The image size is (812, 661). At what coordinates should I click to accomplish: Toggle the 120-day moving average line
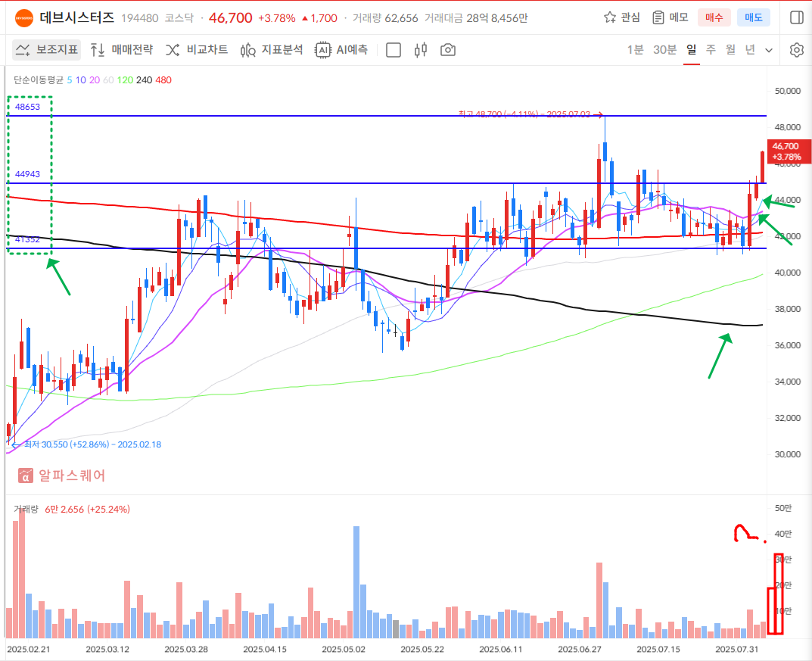[x=126, y=80]
